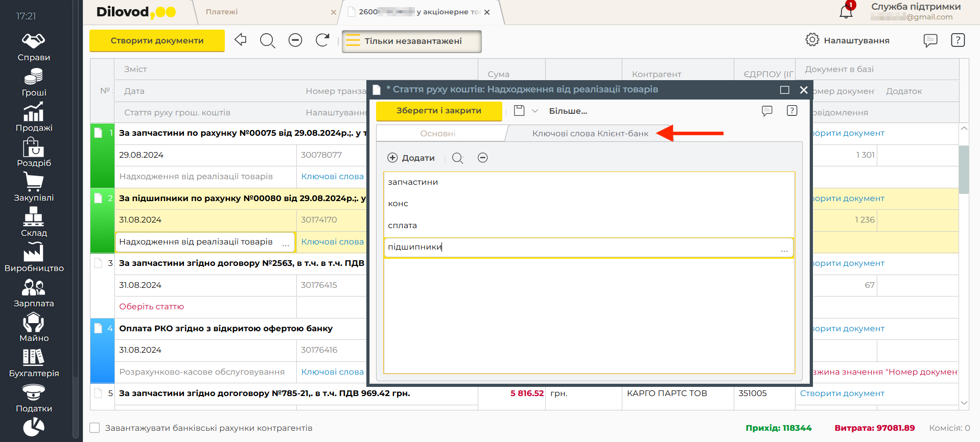Open the Склад warehouse section

[x=34, y=223]
